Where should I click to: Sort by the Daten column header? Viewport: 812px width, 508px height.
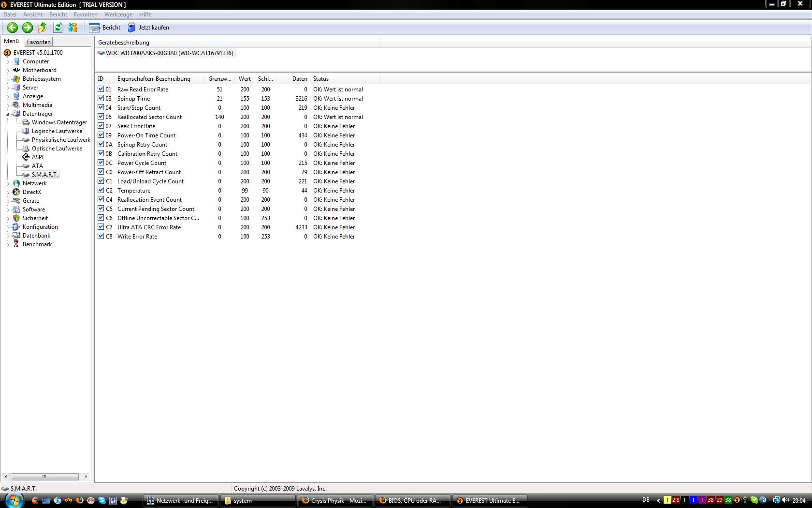pos(294,79)
